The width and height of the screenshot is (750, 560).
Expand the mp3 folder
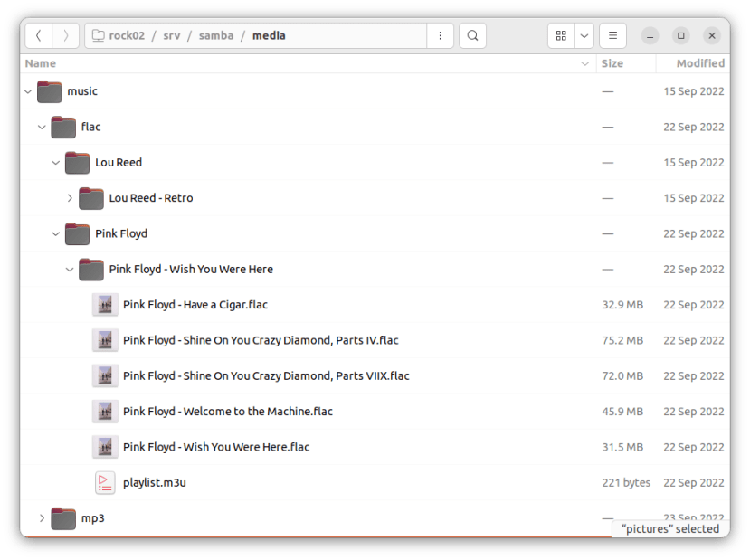[x=42, y=518]
